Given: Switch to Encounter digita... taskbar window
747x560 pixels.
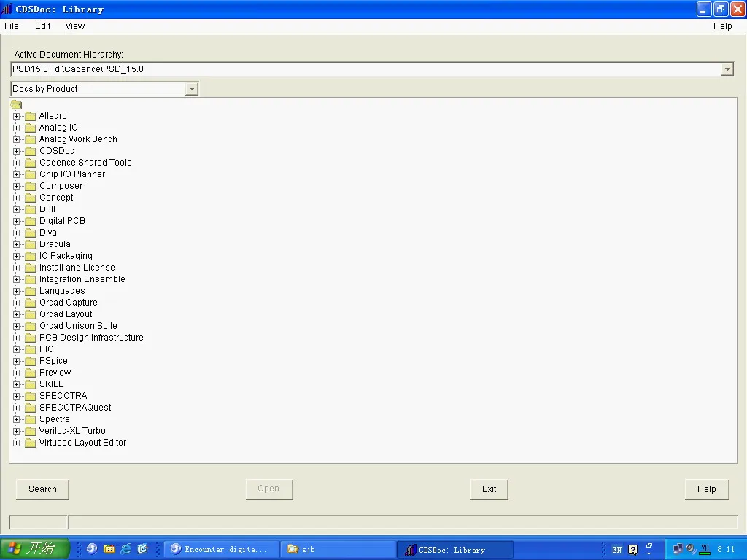Looking at the screenshot, I should point(222,549).
